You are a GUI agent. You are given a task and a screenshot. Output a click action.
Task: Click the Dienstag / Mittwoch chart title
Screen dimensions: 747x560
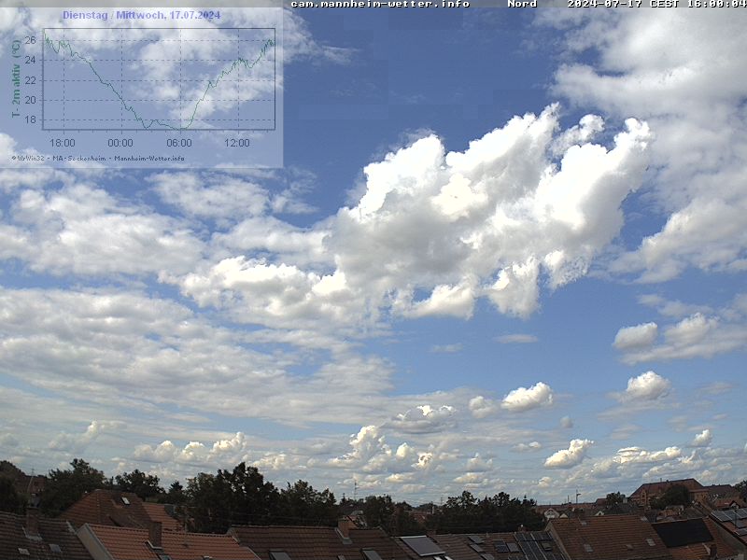[141, 15]
